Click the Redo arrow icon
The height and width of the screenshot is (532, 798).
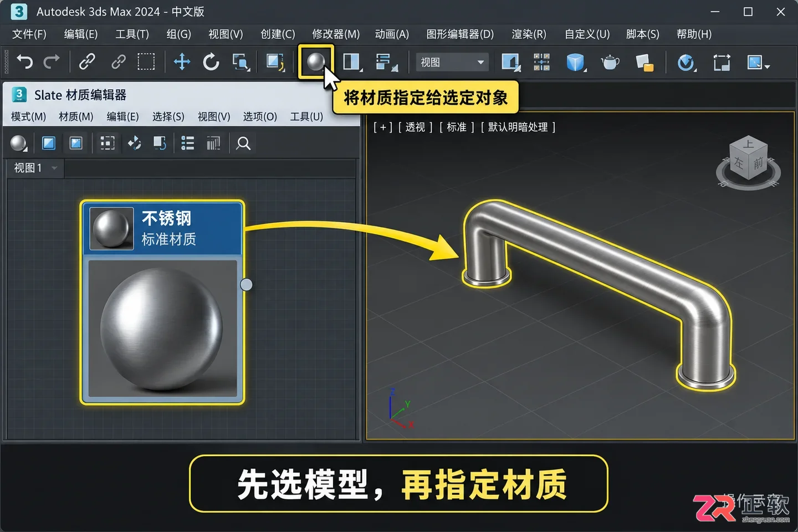click(52, 62)
